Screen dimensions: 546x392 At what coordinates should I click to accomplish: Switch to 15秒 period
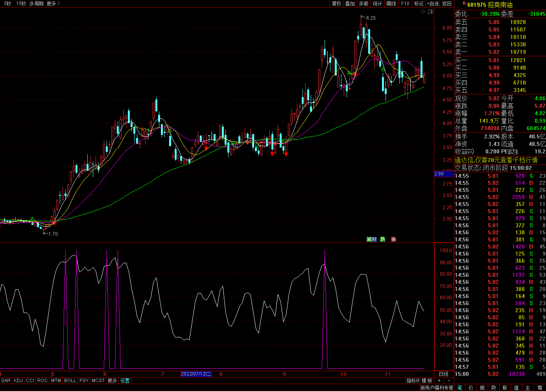point(21,4)
